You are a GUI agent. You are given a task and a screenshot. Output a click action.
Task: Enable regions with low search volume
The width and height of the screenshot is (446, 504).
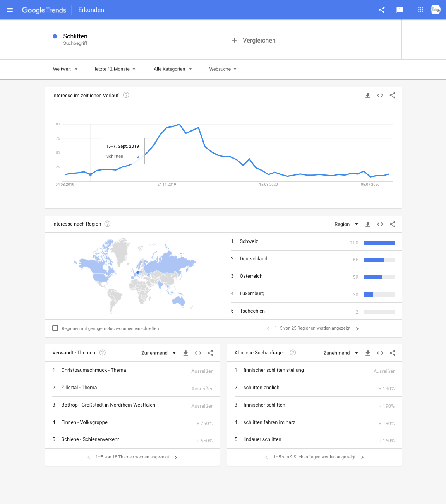coord(55,328)
